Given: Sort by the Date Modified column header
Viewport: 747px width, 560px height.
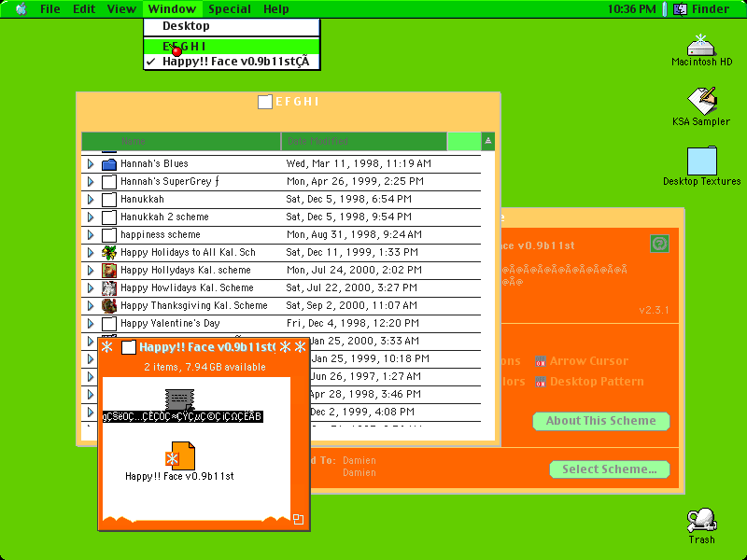Looking at the screenshot, I should [364, 141].
